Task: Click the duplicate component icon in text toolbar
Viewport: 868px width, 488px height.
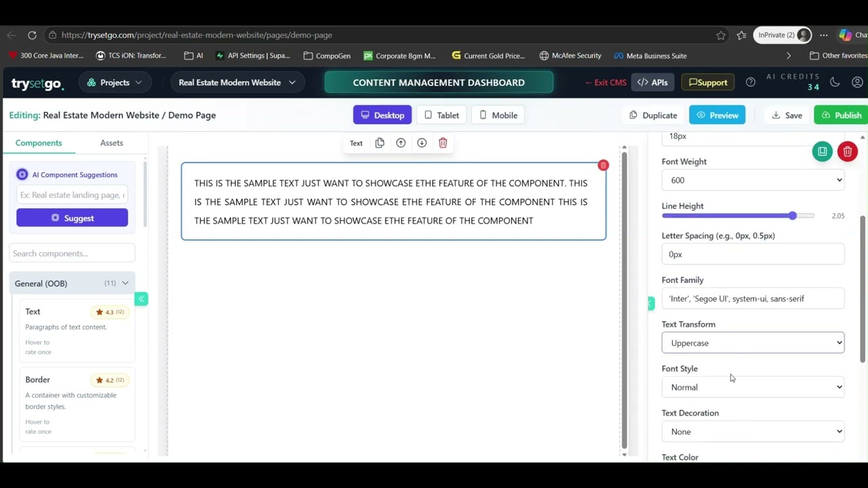Action: point(380,143)
